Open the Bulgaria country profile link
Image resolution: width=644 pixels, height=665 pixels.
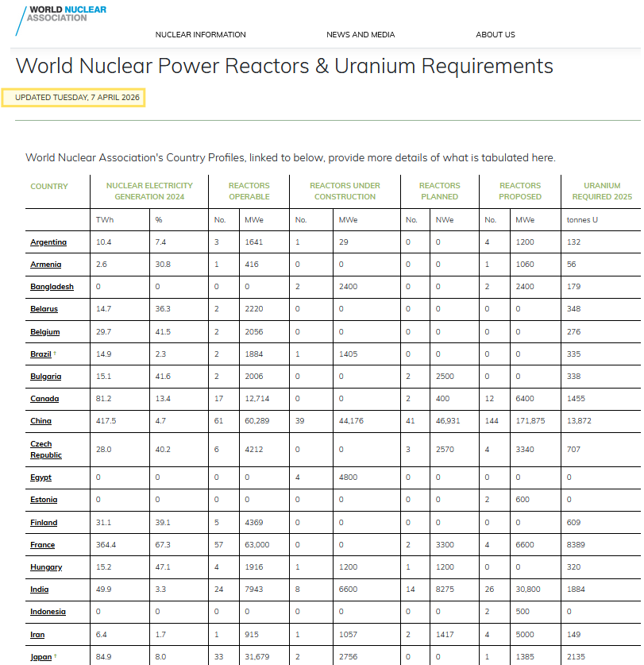[x=46, y=376]
